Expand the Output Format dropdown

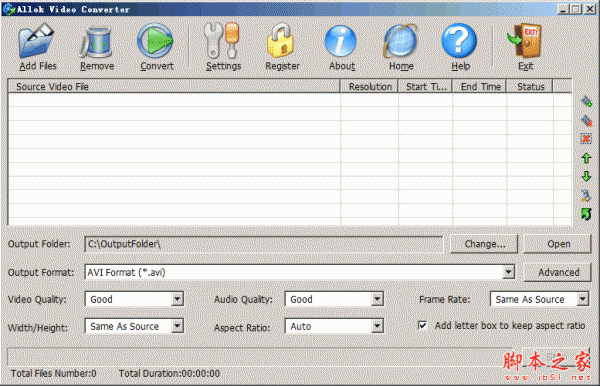coord(508,272)
